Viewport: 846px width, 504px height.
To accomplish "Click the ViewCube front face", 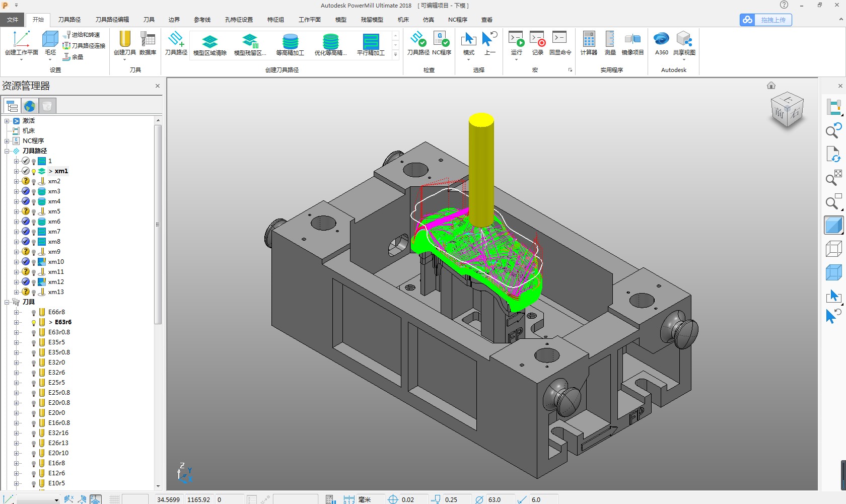I will pyautogui.click(x=779, y=113).
